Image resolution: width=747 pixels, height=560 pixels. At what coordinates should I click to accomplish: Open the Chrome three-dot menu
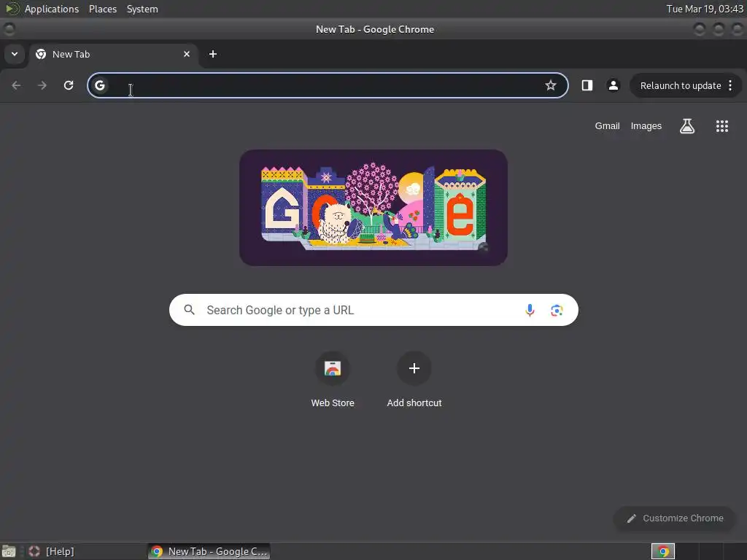(x=730, y=85)
